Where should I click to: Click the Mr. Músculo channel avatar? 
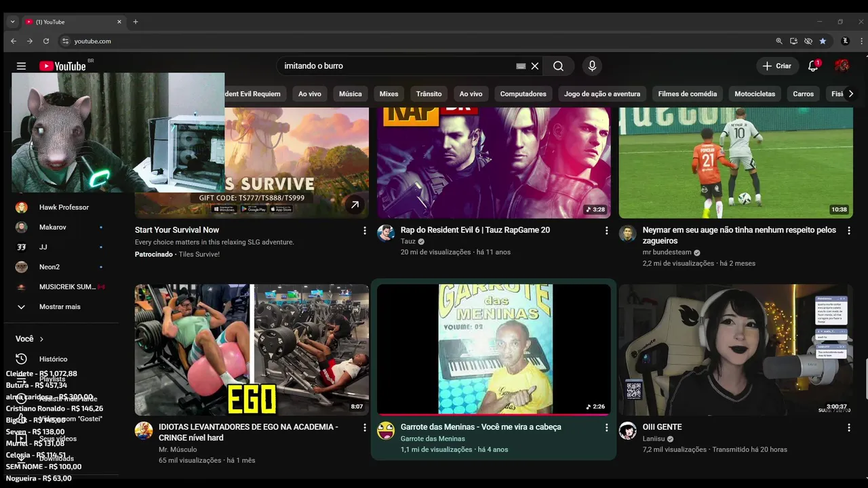click(x=144, y=430)
